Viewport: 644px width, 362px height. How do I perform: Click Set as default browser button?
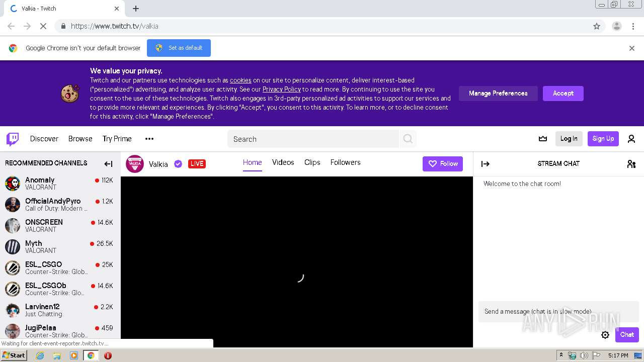(x=179, y=48)
